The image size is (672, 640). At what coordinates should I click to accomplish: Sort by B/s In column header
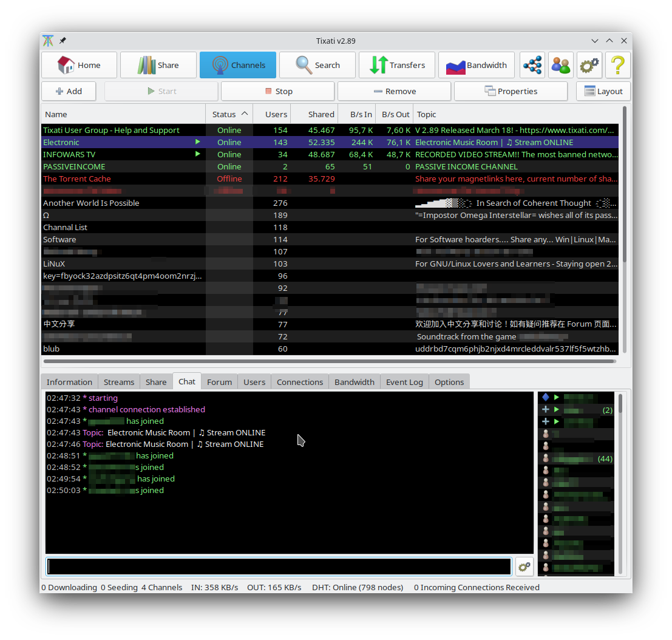coord(356,114)
